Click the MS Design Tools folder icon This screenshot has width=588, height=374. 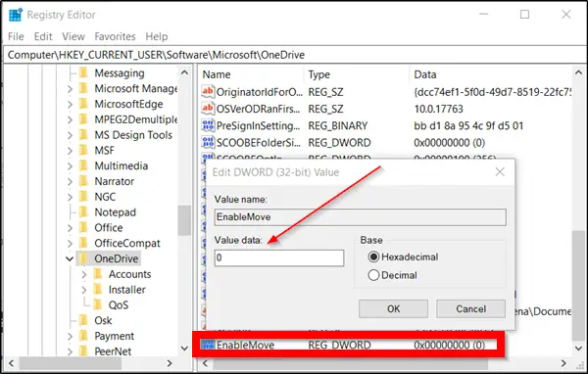click(83, 134)
